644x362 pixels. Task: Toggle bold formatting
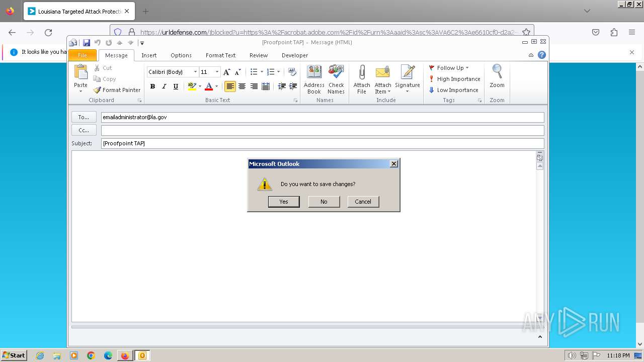(x=152, y=86)
